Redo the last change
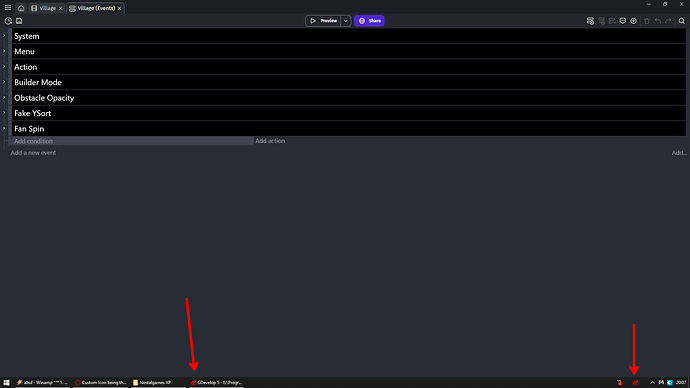The height and width of the screenshot is (388, 690). (668, 21)
